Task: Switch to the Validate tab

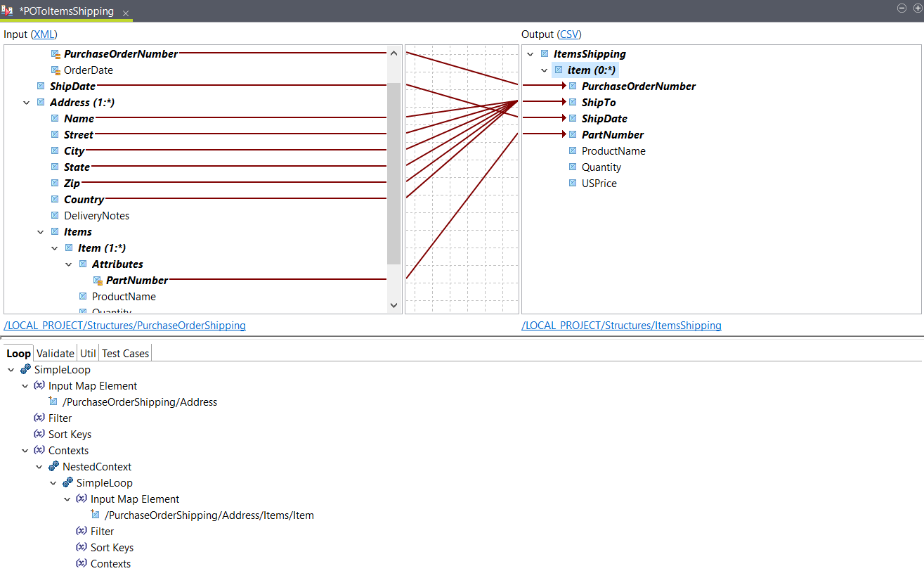Action: (x=55, y=353)
